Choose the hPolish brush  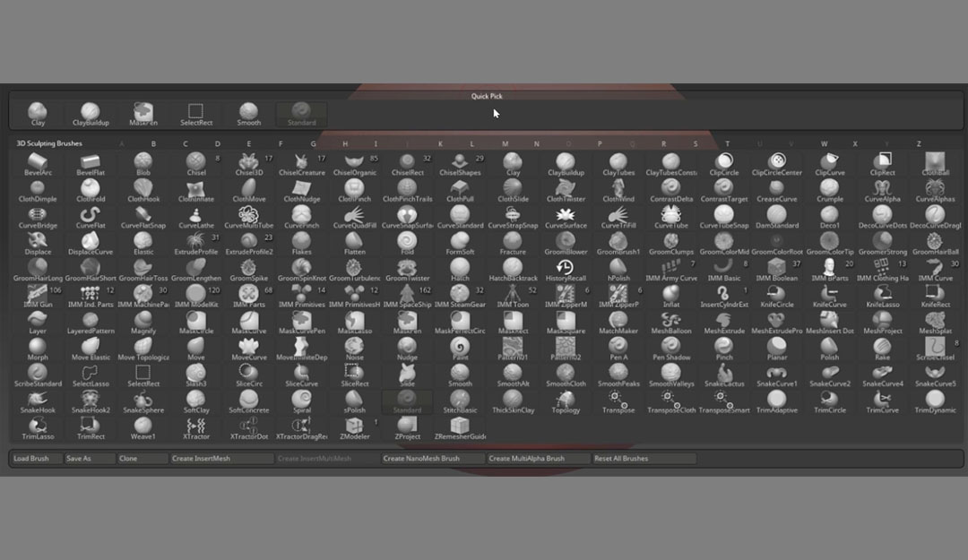tap(618, 271)
